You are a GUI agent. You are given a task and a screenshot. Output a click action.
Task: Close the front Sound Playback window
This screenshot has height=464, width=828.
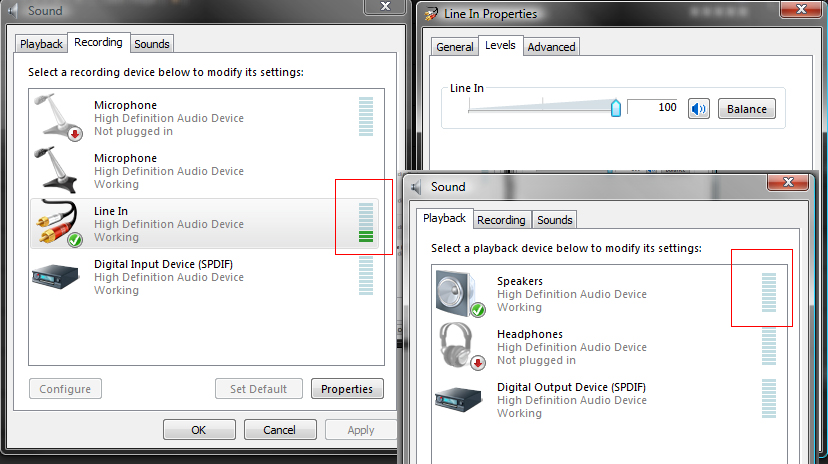point(788,182)
